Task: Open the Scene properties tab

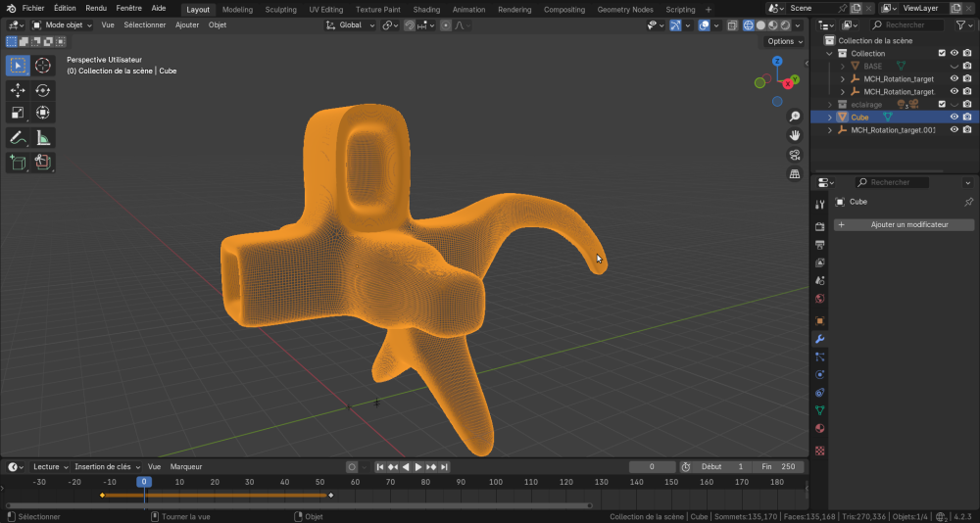Action: 820,280
